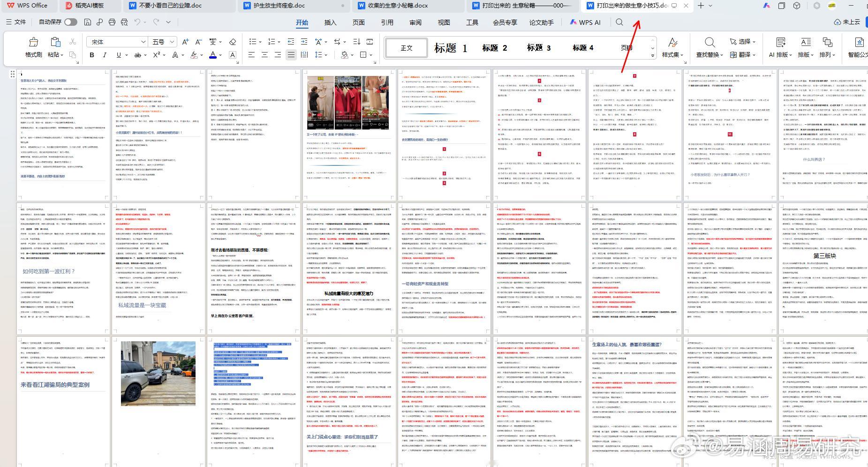
Task: Click the Sort icon in paragraph group
Action: pos(356,42)
